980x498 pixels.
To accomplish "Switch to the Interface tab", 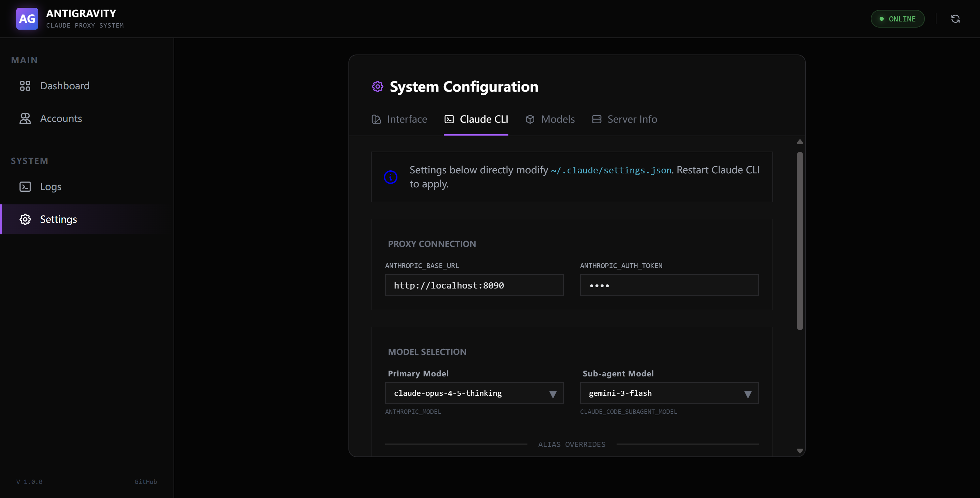I will point(399,119).
